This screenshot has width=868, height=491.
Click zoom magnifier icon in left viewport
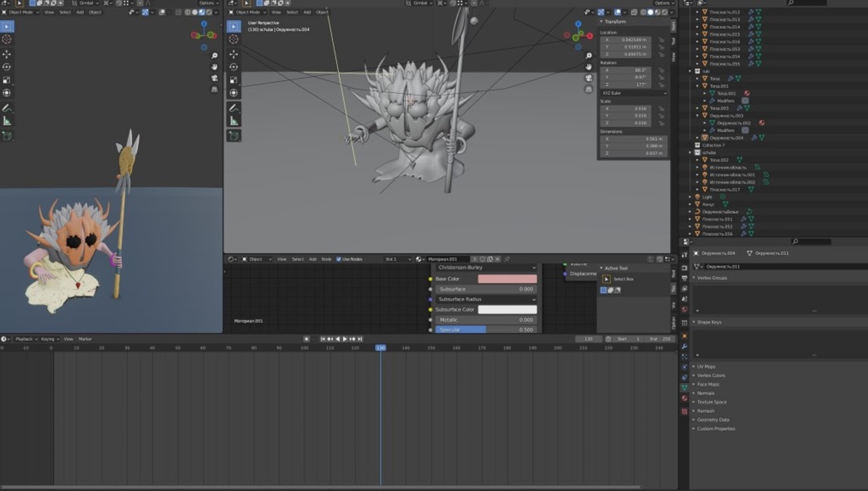point(214,56)
